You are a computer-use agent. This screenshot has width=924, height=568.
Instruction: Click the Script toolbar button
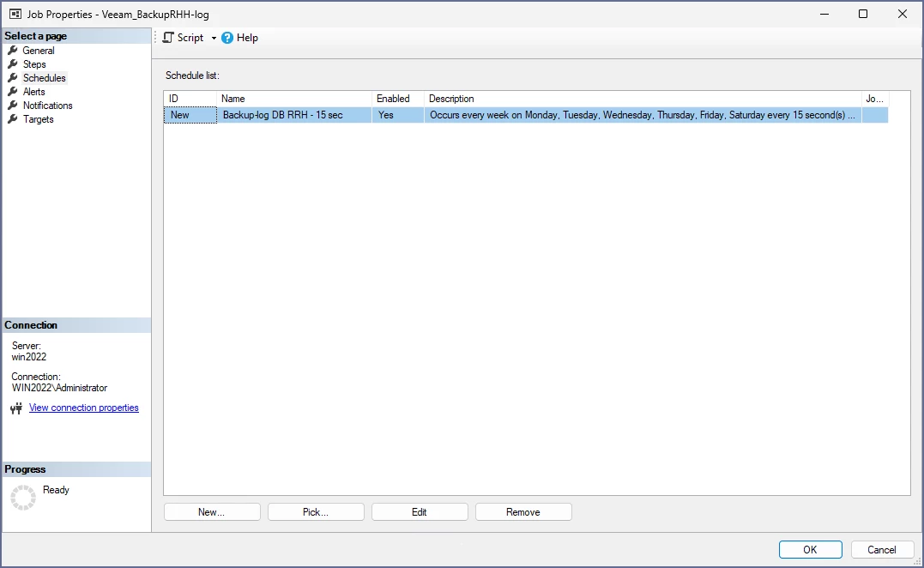[184, 38]
